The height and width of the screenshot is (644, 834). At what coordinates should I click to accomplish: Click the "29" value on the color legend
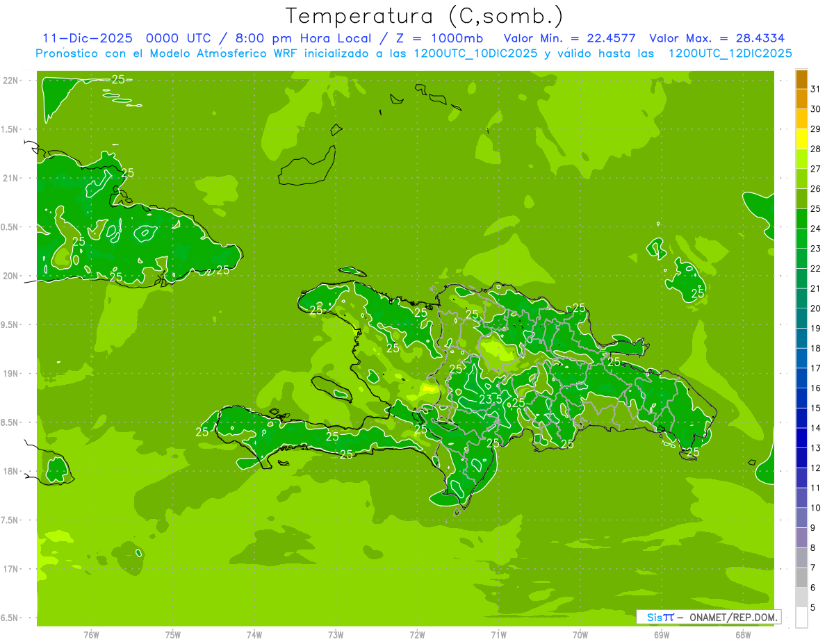tap(816, 129)
